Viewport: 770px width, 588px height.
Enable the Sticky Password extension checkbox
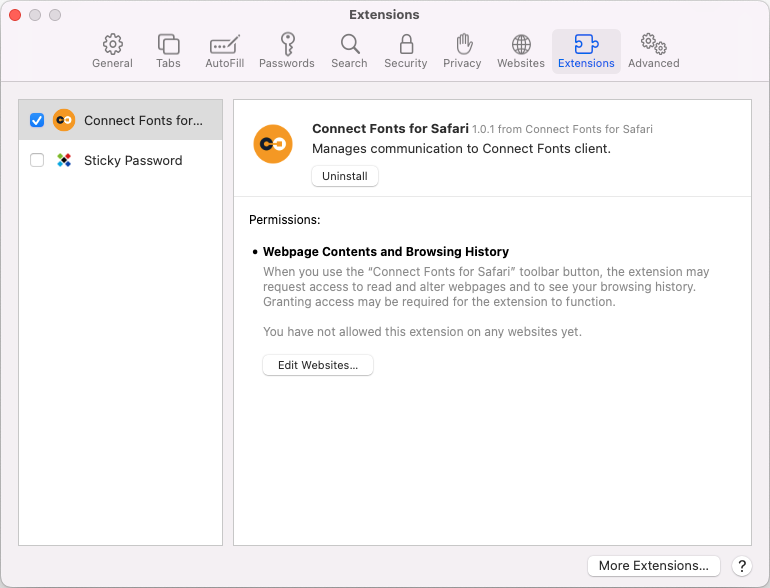[37, 160]
